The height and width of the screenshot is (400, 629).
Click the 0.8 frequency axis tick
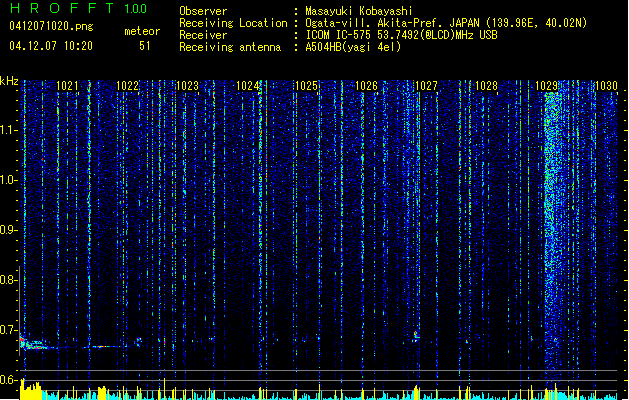tap(8, 280)
